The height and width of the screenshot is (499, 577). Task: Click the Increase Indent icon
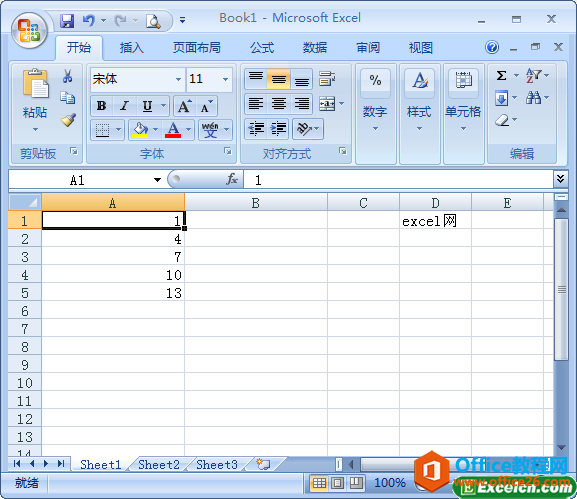coord(278,129)
